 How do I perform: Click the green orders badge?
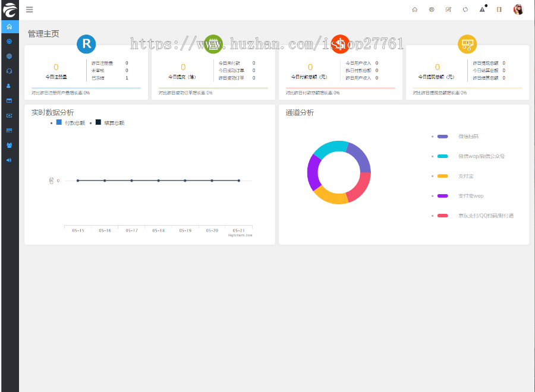[x=213, y=44]
